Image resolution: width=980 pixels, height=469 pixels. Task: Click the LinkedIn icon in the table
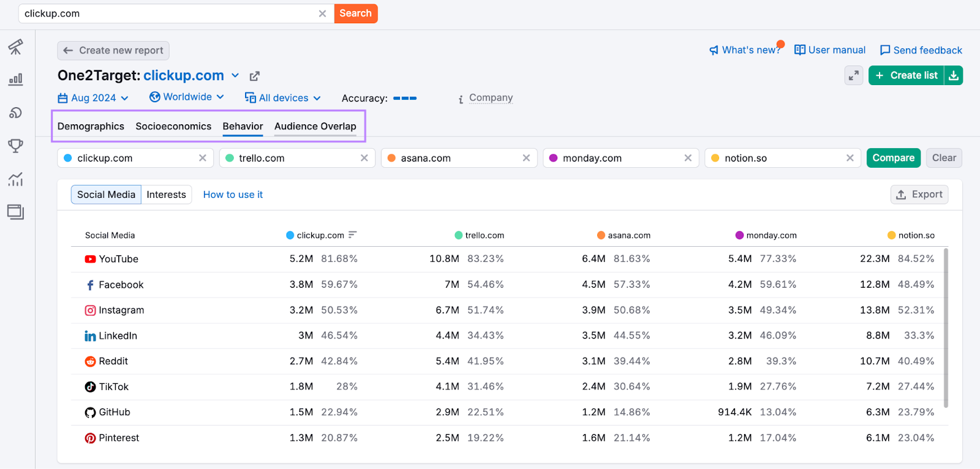point(90,336)
